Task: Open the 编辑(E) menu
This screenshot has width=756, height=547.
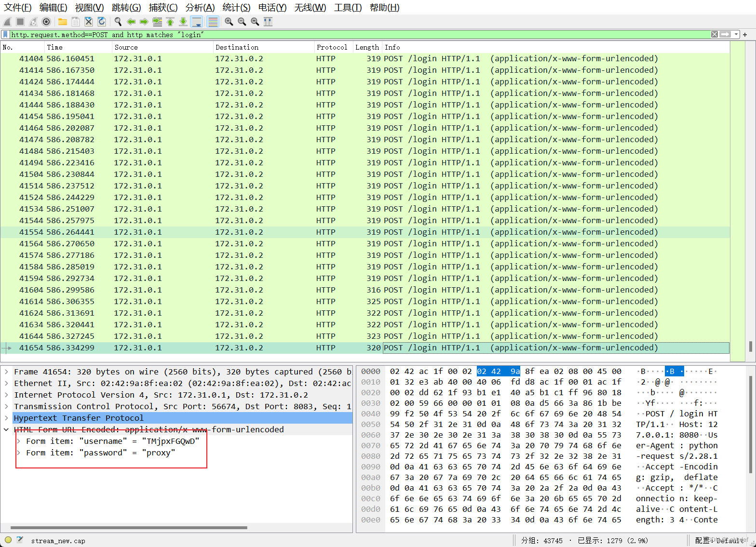Action: 54,7
